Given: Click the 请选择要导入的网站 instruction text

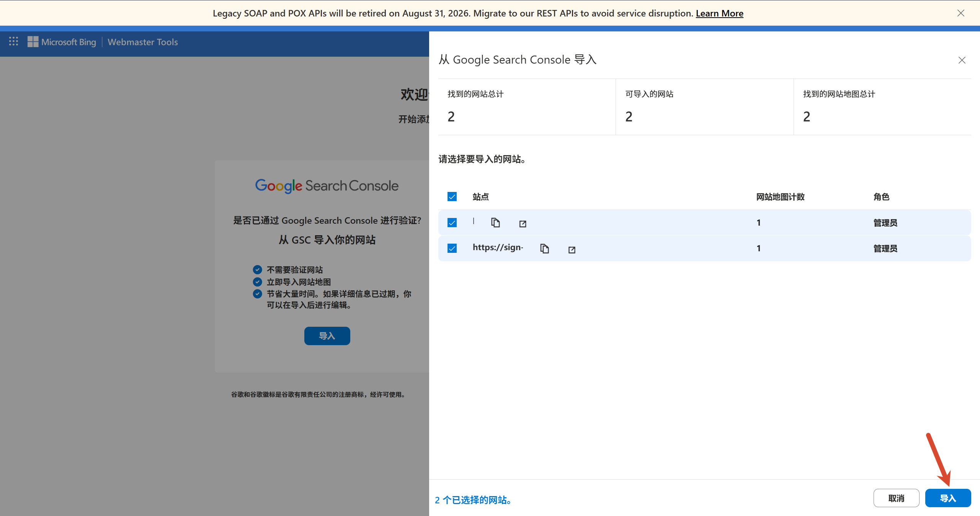Looking at the screenshot, I should coord(482,159).
